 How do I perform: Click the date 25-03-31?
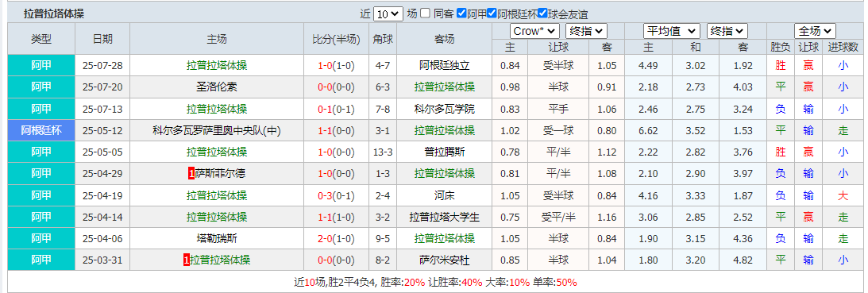(x=102, y=260)
